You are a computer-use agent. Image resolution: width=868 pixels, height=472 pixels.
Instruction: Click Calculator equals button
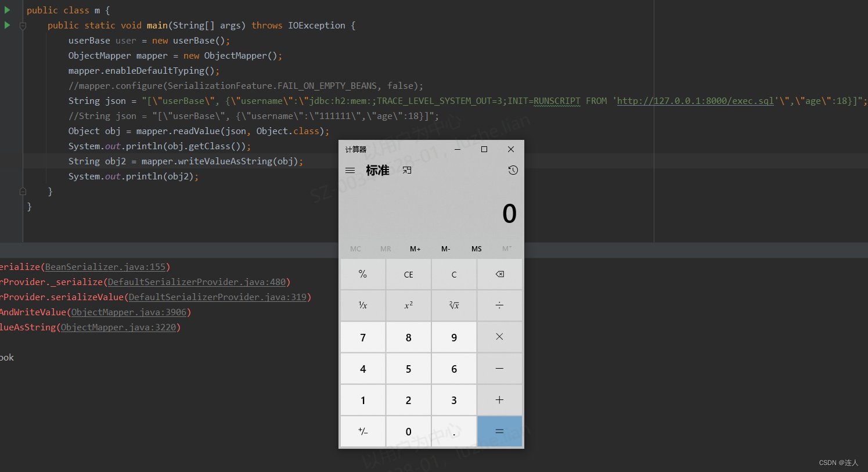(499, 431)
